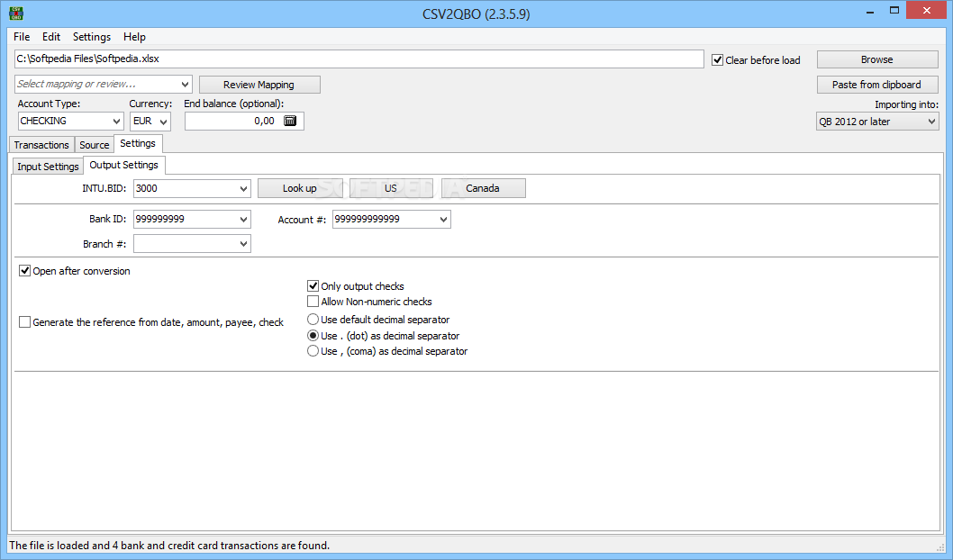Expand the Bank ID dropdown
The image size is (953, 560).
click(x=243, y=220)
